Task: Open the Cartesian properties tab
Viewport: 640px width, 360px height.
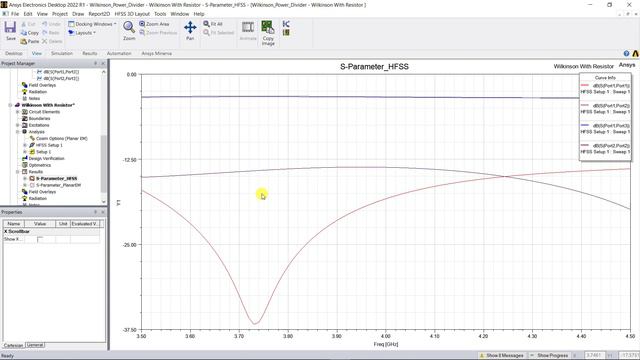Action: (13, 345)
